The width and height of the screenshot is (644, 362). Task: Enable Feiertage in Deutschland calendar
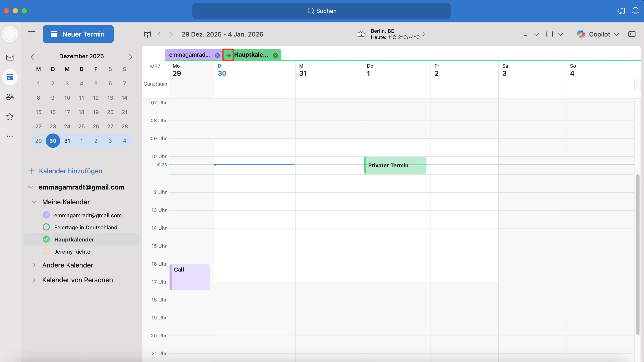tap(46, 227)
